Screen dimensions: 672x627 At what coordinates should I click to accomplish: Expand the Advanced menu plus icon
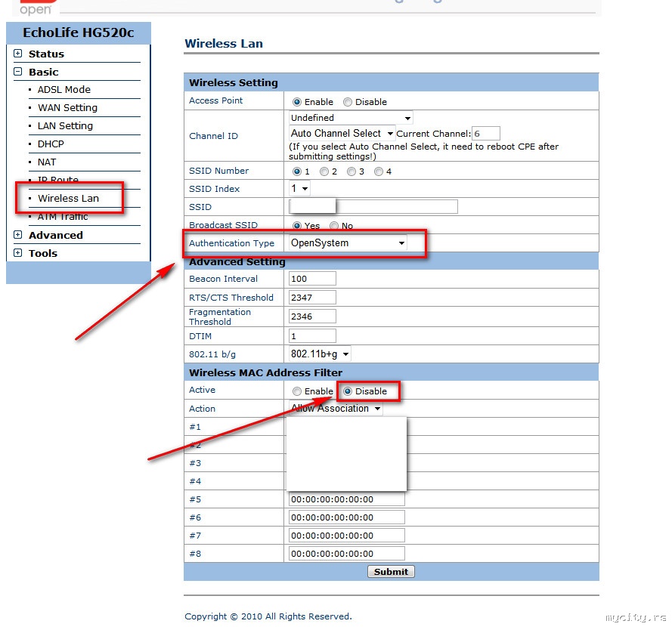[x=17, y=235]
